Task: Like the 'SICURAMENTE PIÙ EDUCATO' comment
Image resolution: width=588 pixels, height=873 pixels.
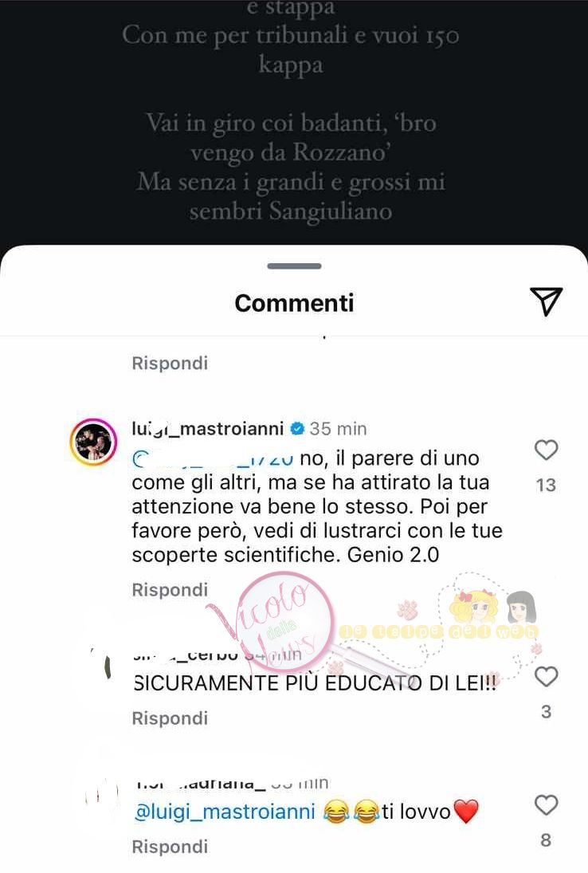Action: (546, 676)
